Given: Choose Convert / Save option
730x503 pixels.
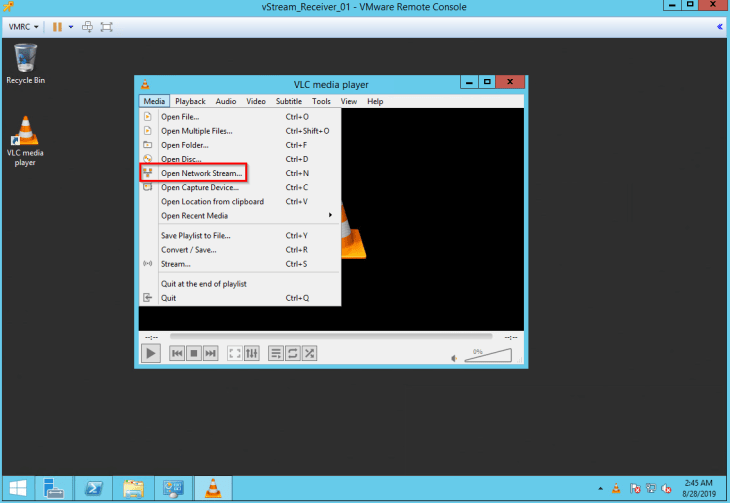Looking at the screenshot, I should [188, 249].
